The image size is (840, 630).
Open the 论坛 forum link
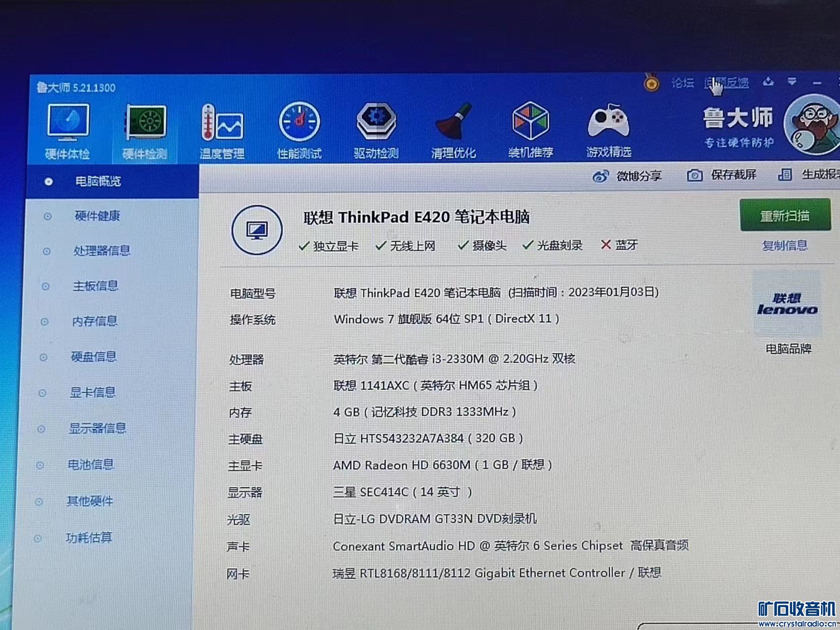pos(682,83)
